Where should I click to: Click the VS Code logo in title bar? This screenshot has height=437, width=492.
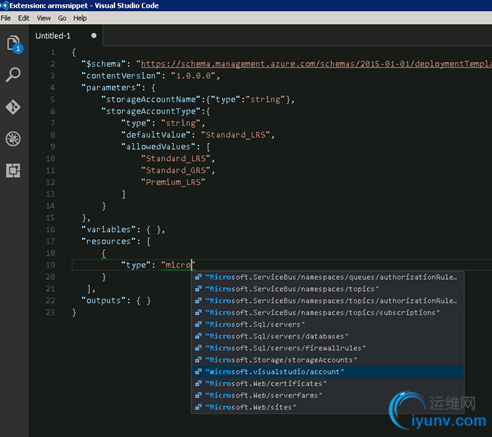[4, 5]
